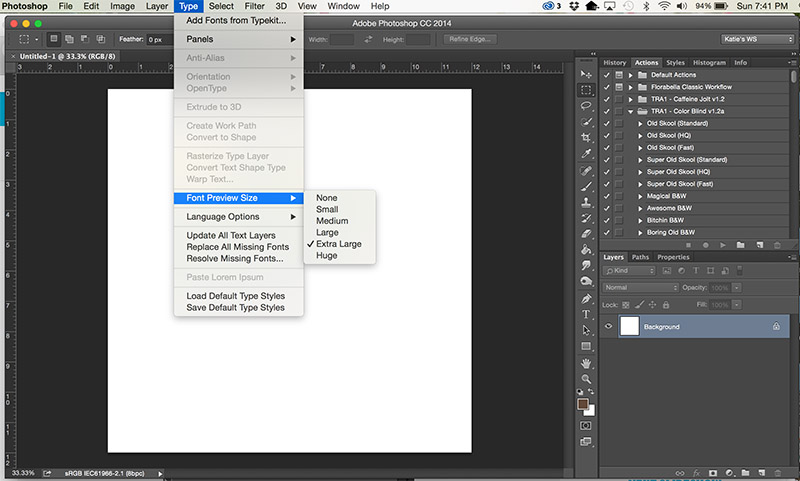Select the Move tool
Screen dimensions: 800x481
586,74
